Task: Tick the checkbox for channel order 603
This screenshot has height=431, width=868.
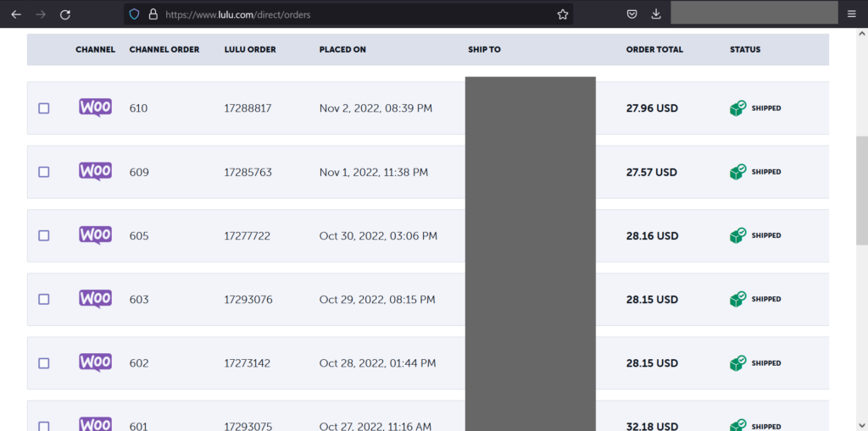Action: [x=44, y=299]
